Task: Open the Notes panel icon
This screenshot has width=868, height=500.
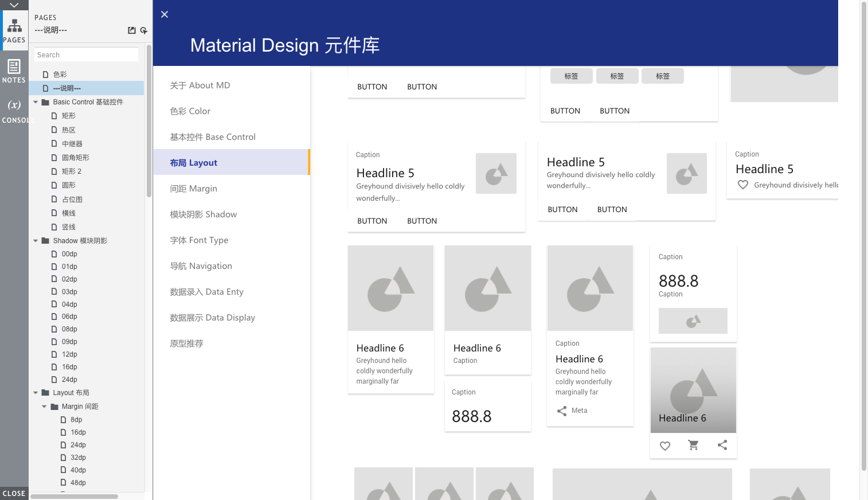Action: 14,71
